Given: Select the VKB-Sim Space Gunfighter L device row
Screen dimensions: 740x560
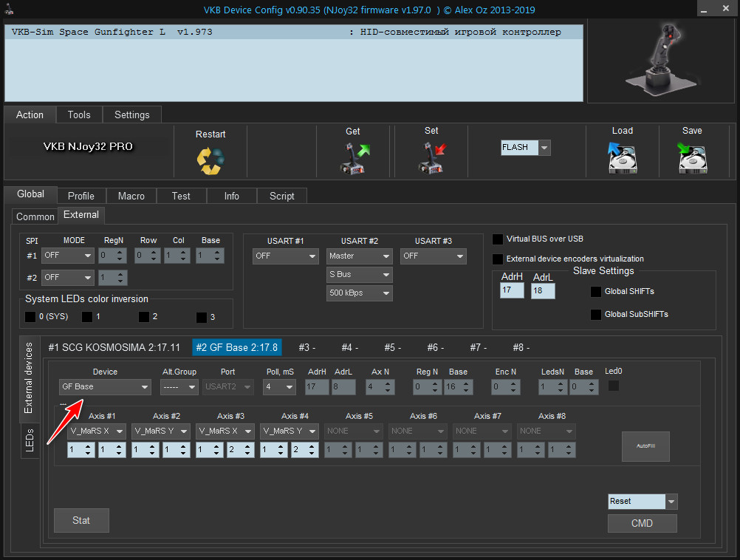Looking at the screenshot, I should coord(293,32).
